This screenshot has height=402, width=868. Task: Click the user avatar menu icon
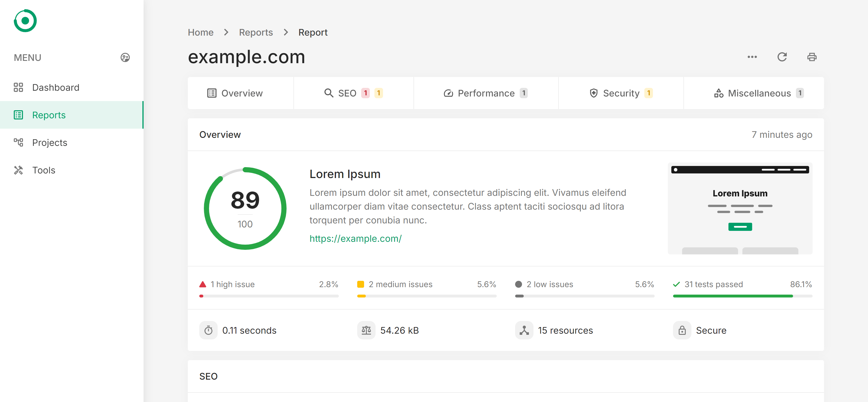pos(125,58)
